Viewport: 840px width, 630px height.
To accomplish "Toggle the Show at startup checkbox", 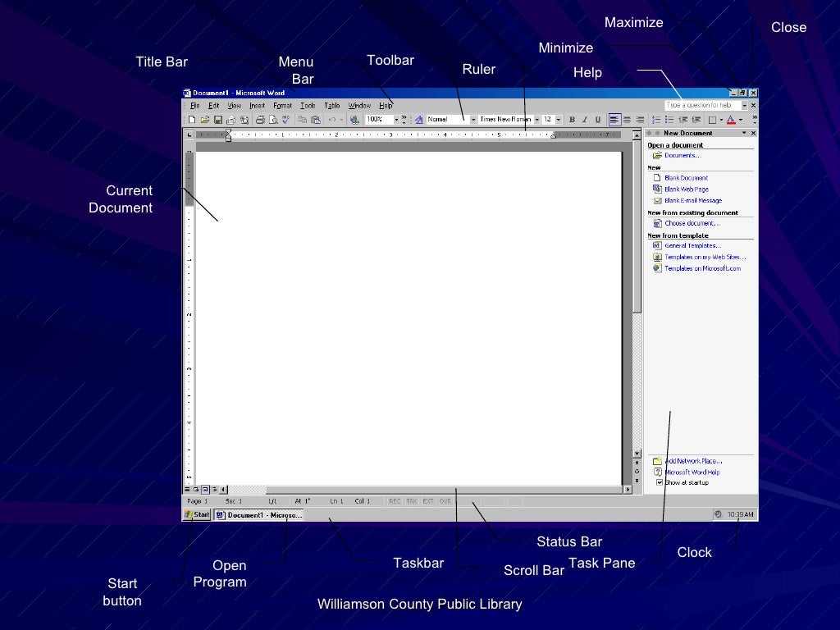I will coord(660,482).
